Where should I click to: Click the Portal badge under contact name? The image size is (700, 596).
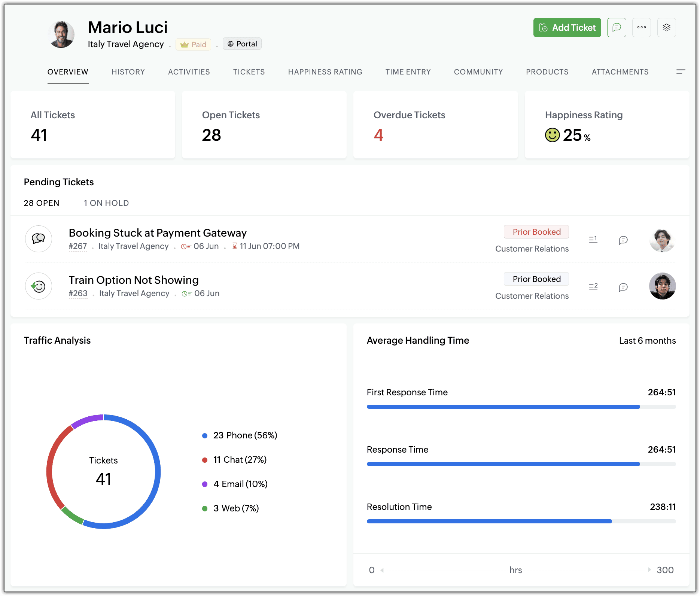(x=242, y=44)
